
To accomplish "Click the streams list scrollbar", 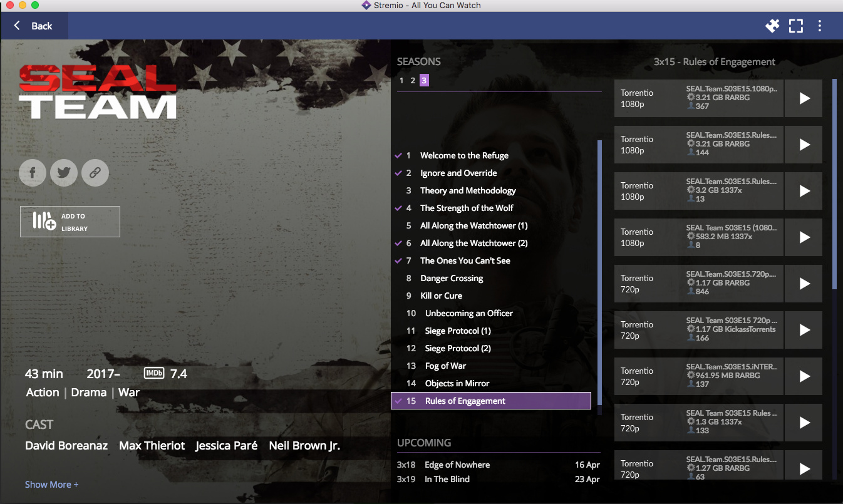I will coord(834,184).
